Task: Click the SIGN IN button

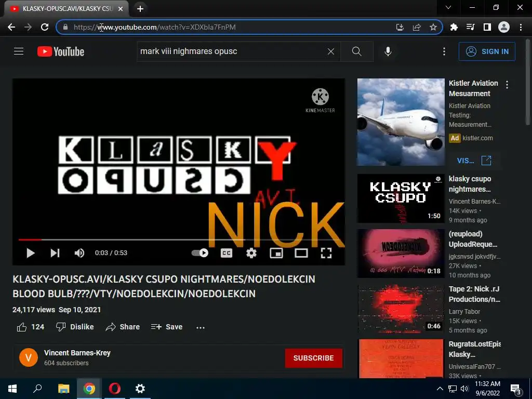Action: tap(487, 51)
